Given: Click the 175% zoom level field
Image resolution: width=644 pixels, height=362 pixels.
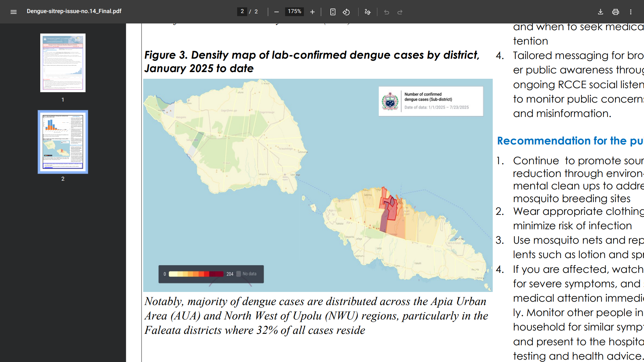Looking at the screenshot, I should [294, 11].
